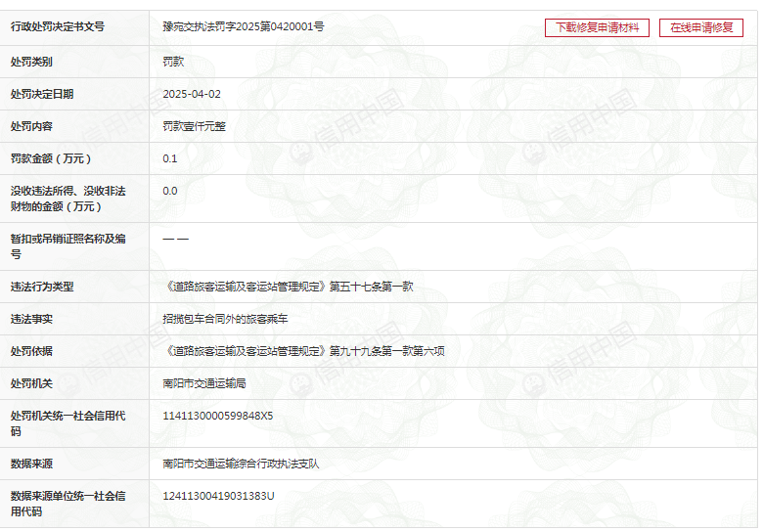This screenshot has height=532, width=764.
Task: Click the fine amount value 0.1
Action: pos(170,158)
